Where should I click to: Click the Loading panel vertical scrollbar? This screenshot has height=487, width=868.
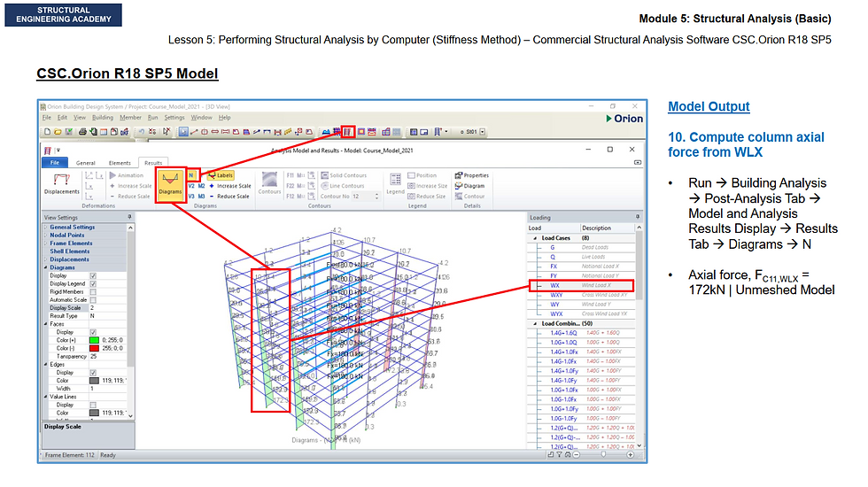point(639,336)
